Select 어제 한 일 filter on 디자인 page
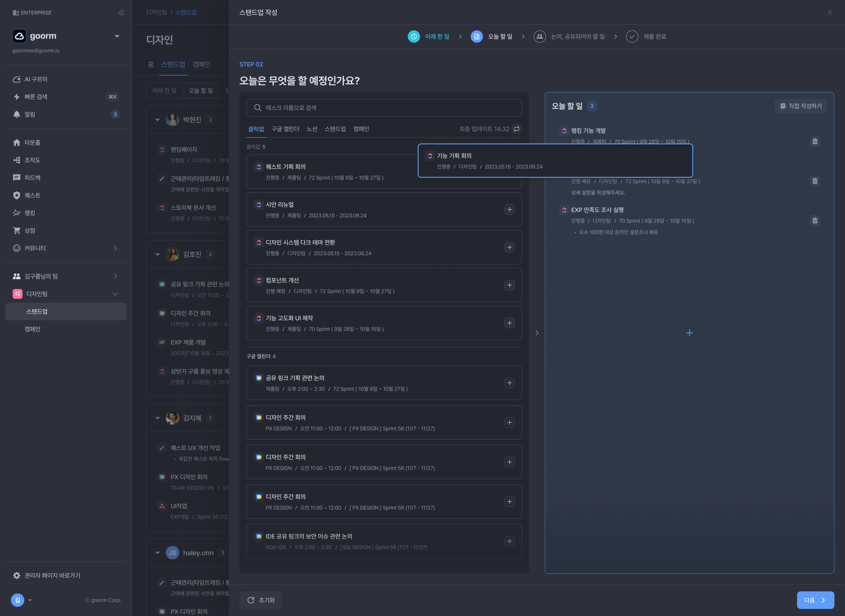 pos(164,91)
